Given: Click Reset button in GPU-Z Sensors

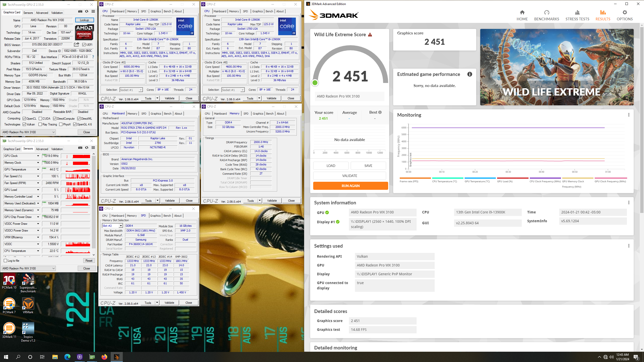Looking at the screenshot, I should coord(89,261).
